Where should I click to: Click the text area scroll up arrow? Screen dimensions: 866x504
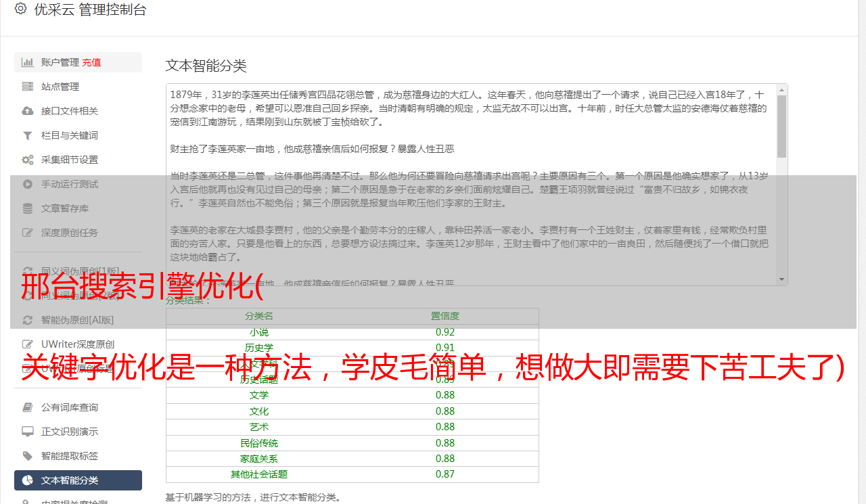click(x=781, y=90)
